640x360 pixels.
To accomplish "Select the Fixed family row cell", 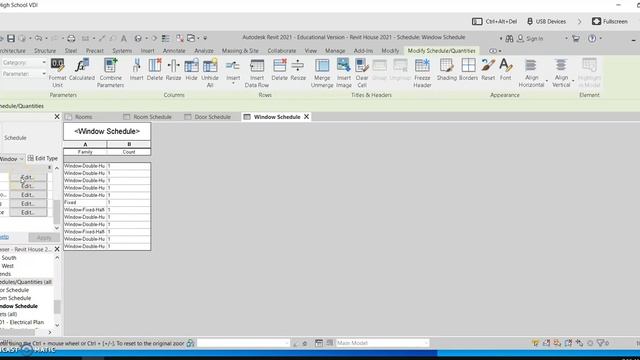I will click(x=85, y=202).
